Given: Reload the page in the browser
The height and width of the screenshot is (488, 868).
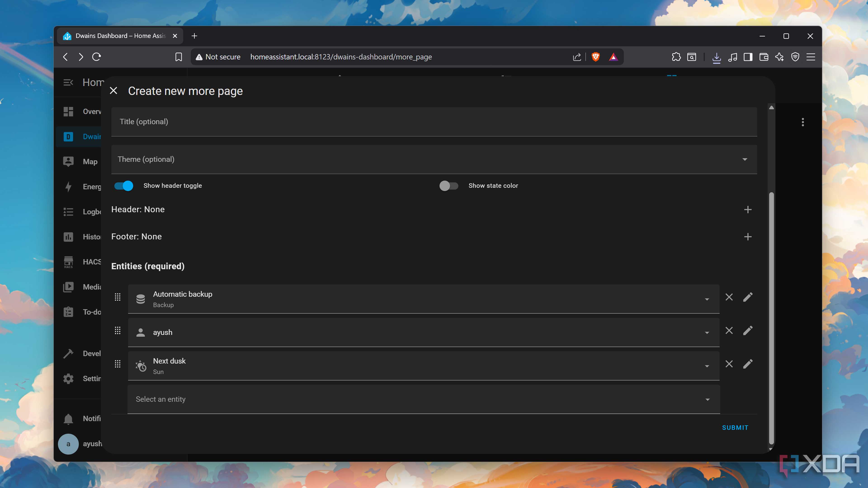Looking at the screenshot, I should pos(96,57).
